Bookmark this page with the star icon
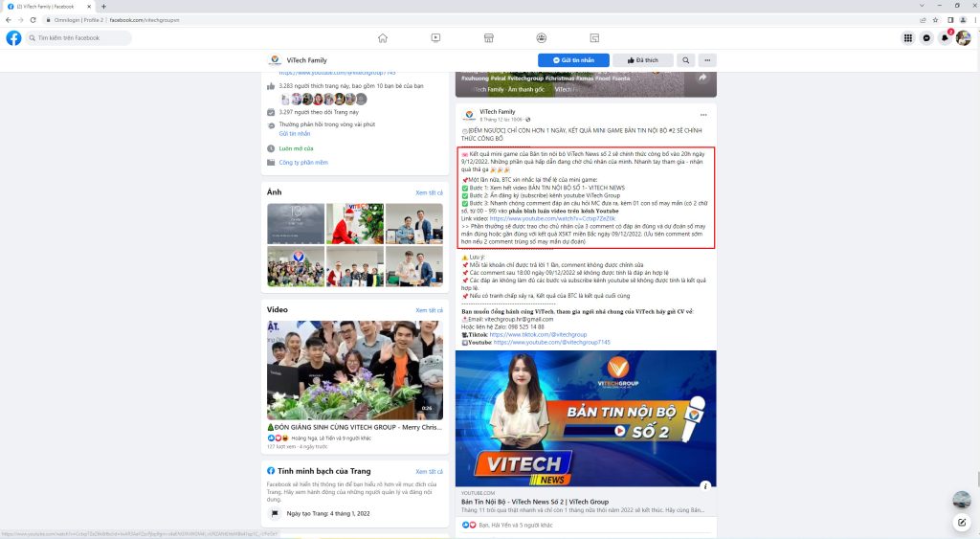 936,20
